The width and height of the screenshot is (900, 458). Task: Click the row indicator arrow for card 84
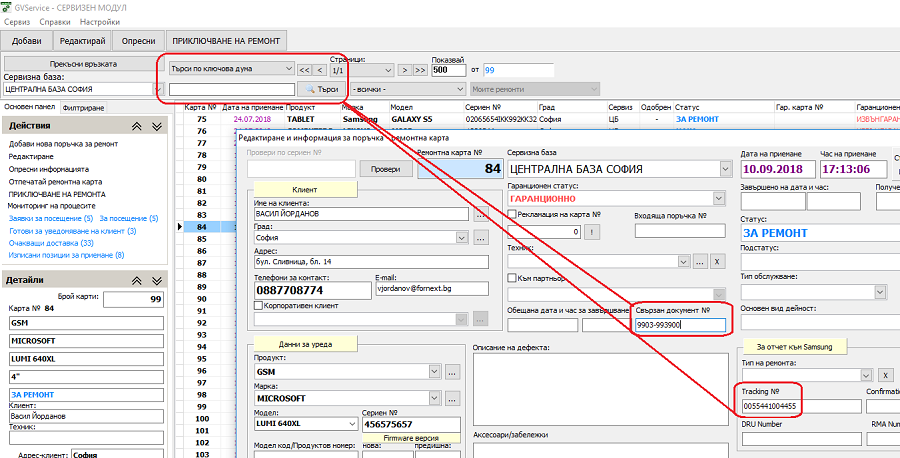coord(180,227)
